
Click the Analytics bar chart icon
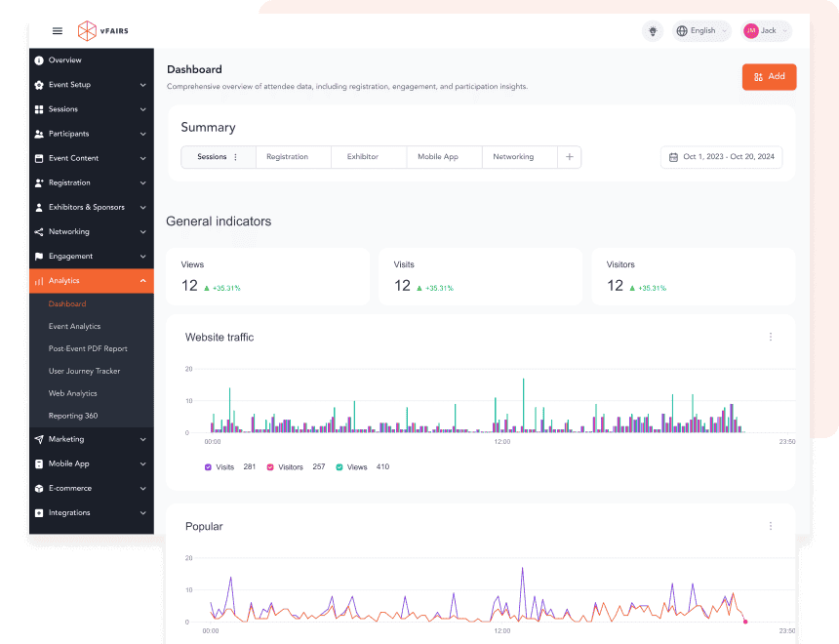tap(39, 281)
